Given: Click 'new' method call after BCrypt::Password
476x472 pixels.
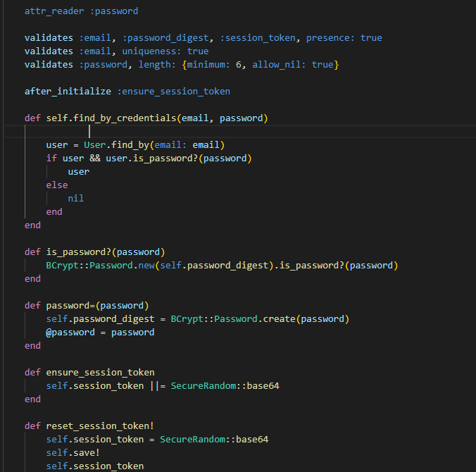Looking at the screenshot, I should [x=146, y=265].
